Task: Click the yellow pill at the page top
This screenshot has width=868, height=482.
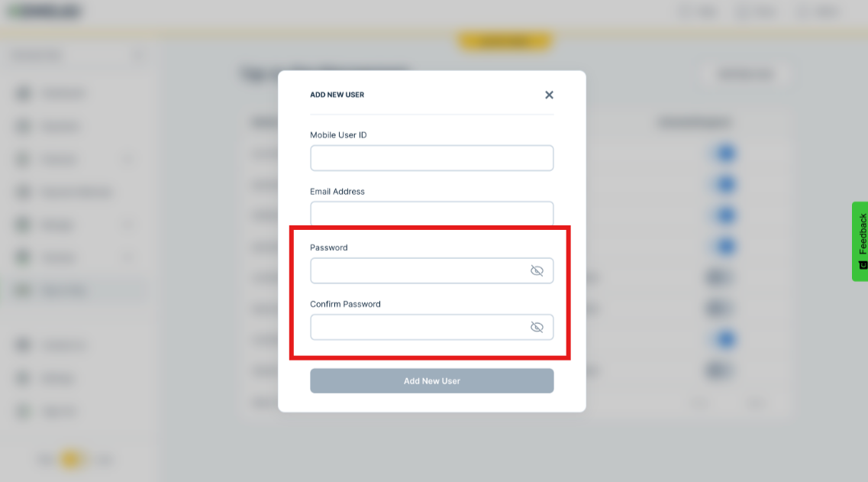Action: [x=504, y=40]
